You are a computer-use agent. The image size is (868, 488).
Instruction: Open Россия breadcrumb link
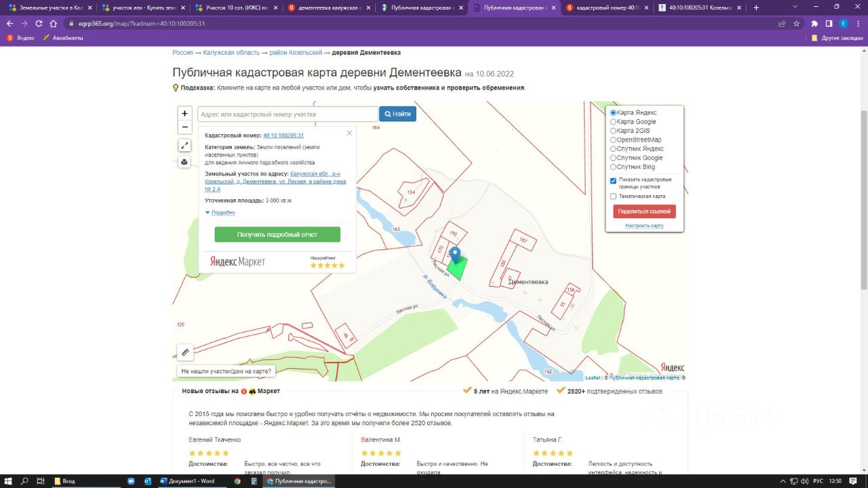coord(182,52)
